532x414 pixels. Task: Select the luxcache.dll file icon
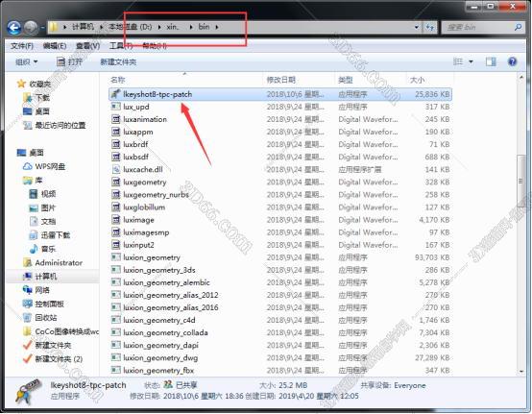(116, 169)
